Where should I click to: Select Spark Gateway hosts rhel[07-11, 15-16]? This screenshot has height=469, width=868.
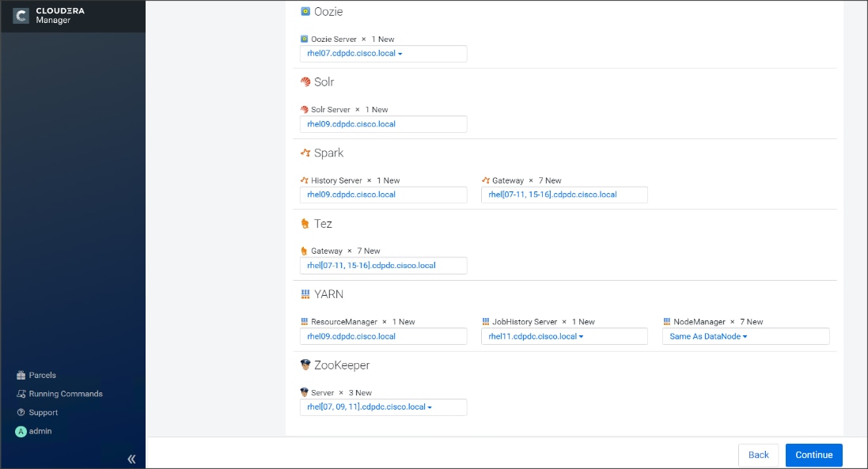[552, 195]
